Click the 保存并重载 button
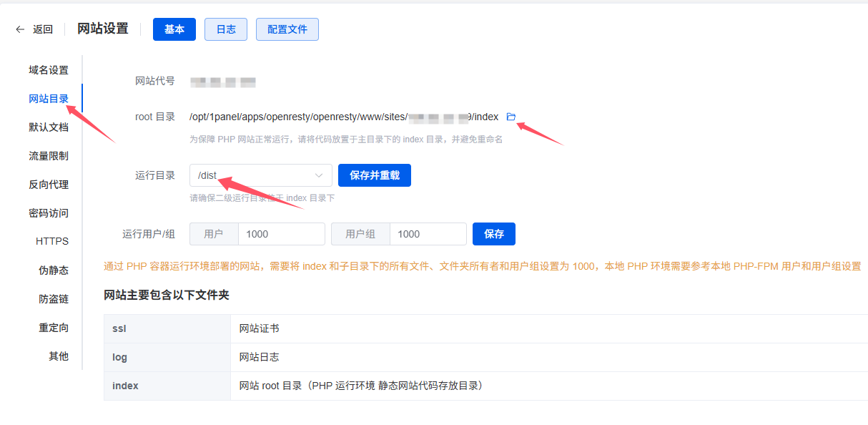 (375, 175)
